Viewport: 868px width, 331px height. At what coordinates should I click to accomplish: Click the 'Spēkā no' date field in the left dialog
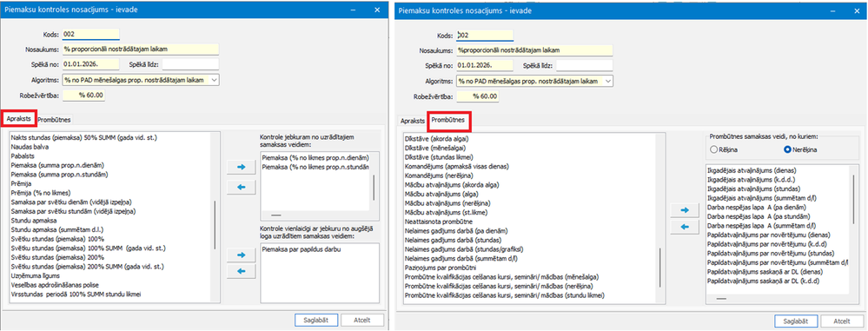click(90, 65)
